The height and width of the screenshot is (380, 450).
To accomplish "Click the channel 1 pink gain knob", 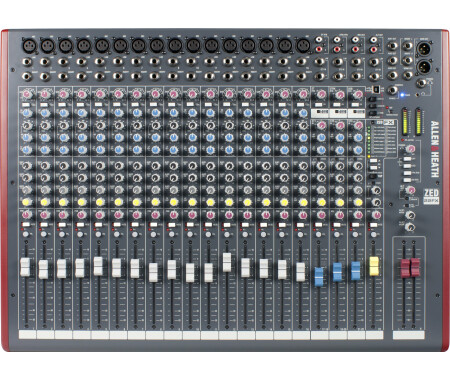I will 27,94.
